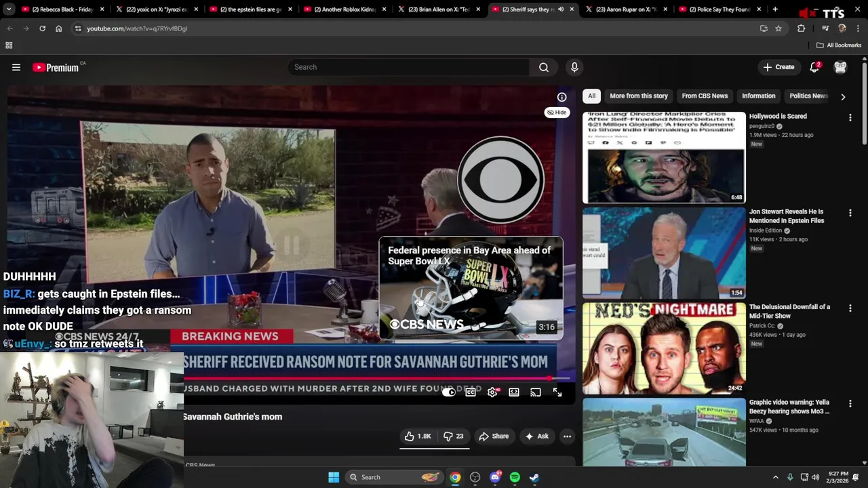Open Windows Start menu

[334, 477]
